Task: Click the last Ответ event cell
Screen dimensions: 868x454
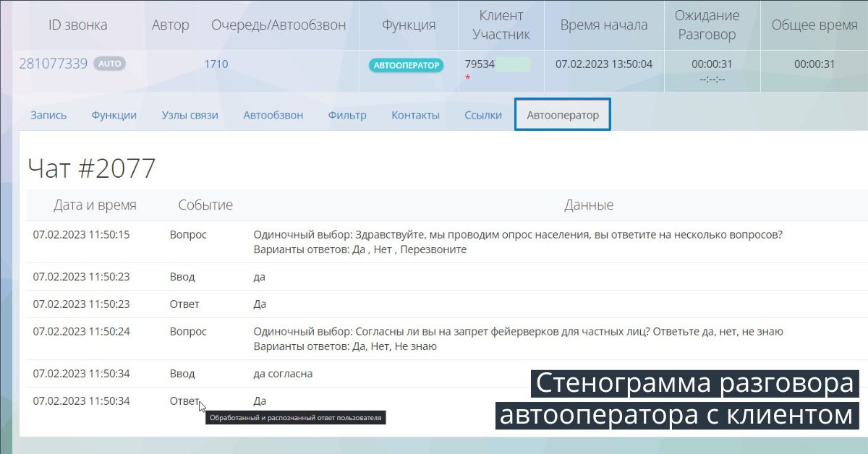Action: tap(184, 401)
